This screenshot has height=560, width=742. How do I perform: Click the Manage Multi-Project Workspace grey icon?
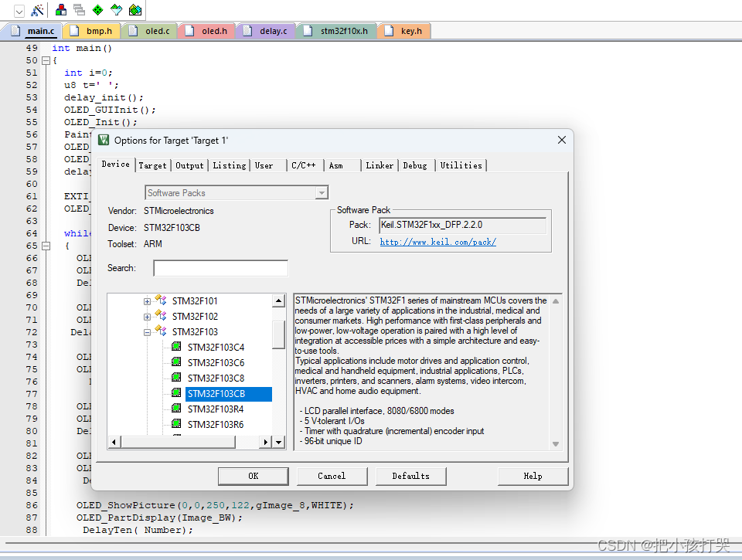tap(79, 10)
